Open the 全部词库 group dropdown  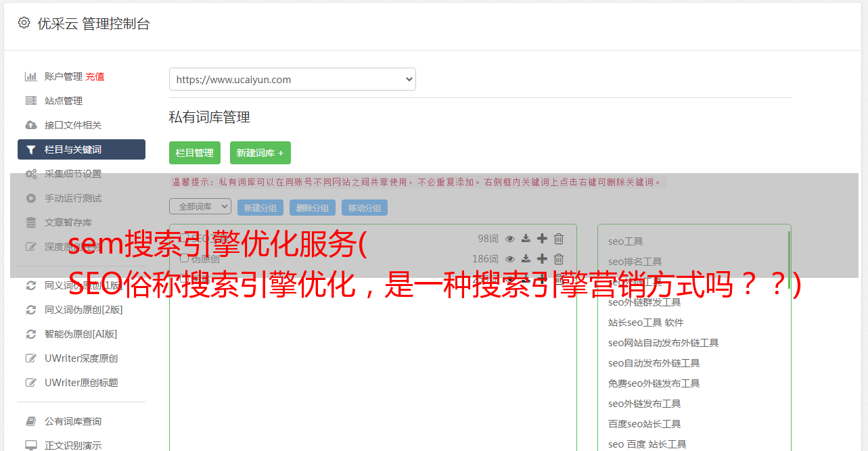[200, 207]
